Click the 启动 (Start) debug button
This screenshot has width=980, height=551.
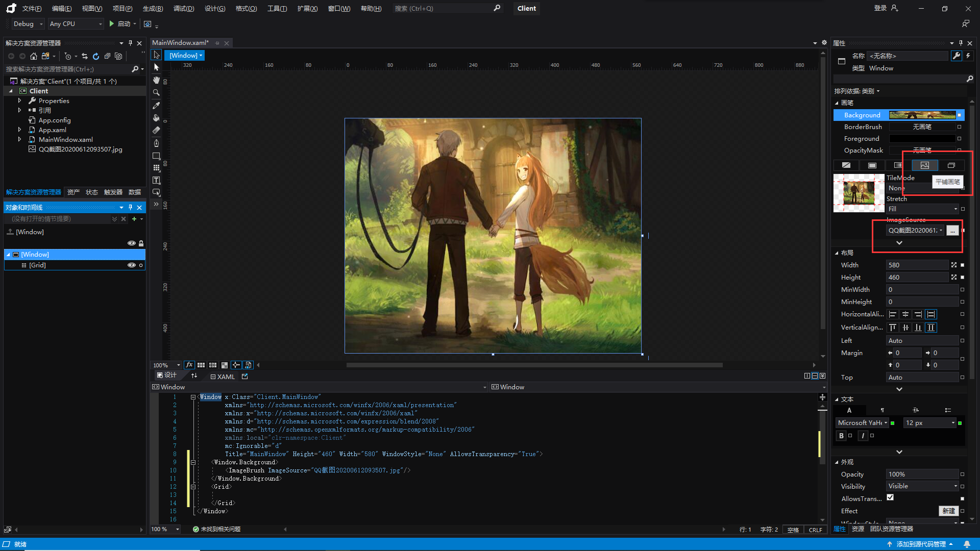121,24
